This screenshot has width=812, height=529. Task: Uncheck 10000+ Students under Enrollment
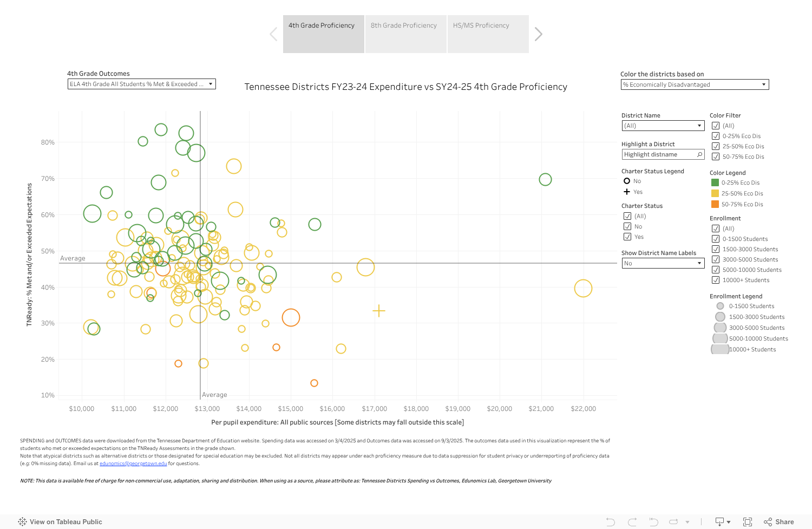716,280
